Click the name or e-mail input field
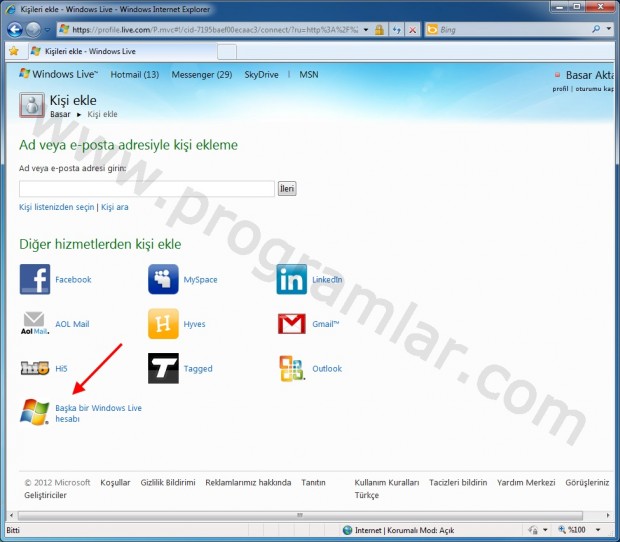This screenshot has height=542, width=620. click(x=147, y=189)
